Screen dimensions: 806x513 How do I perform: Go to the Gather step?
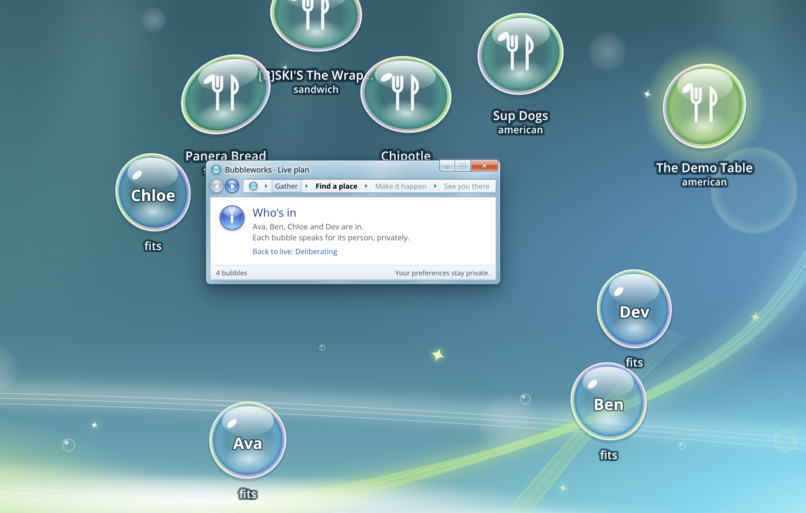tap(286, 186)
